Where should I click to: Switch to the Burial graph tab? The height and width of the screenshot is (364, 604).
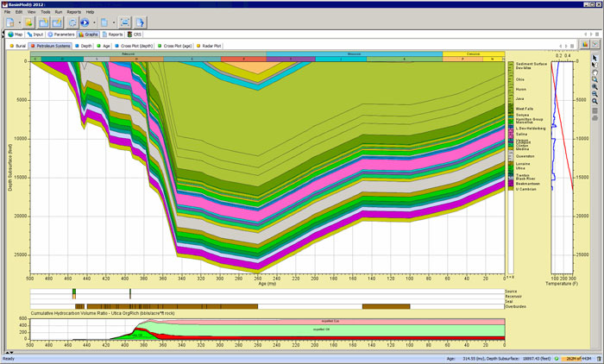(x=18, y=45)
